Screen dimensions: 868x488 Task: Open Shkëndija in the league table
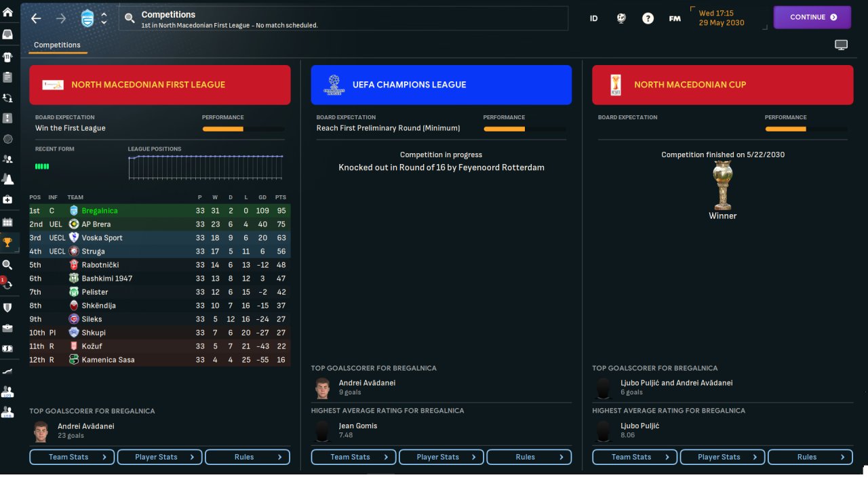coord(98,306)
